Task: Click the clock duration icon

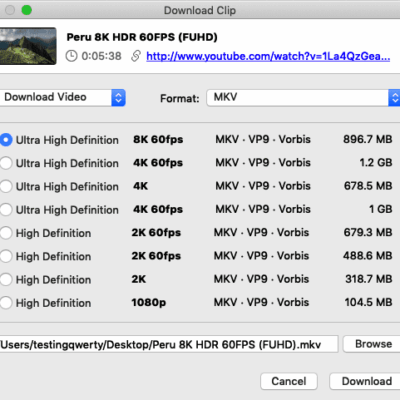Action: point(71,56)
